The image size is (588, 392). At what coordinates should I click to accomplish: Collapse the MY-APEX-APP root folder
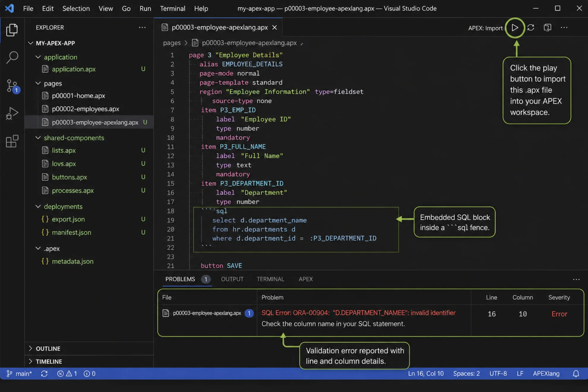(x=31, y=43)
